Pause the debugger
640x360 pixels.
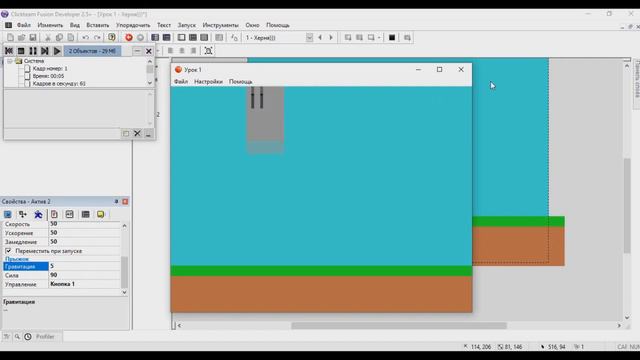(33, 51)
